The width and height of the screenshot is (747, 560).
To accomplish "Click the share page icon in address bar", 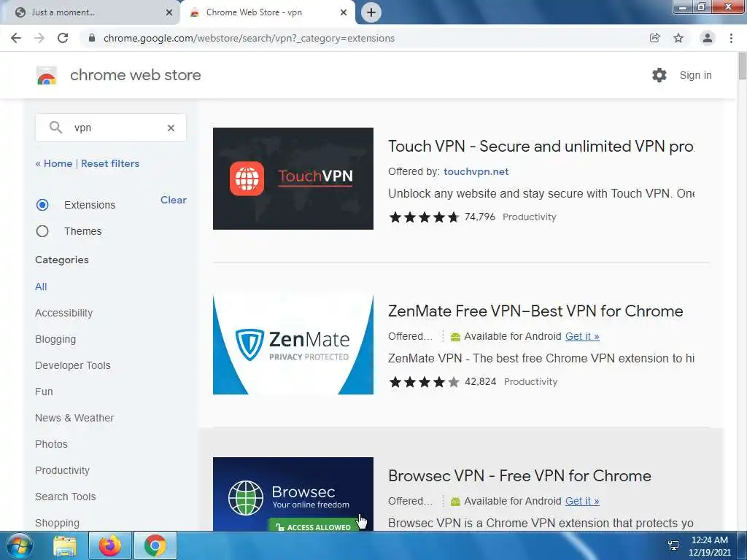I will pyautogui.click(x=654, y=38).
